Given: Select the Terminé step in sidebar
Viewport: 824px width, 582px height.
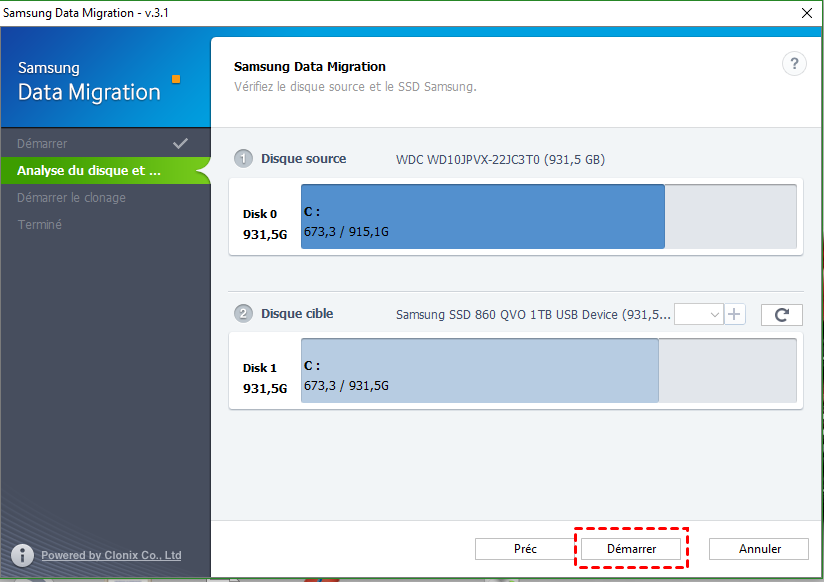Looking at the screenshot, I should [40, 224].
